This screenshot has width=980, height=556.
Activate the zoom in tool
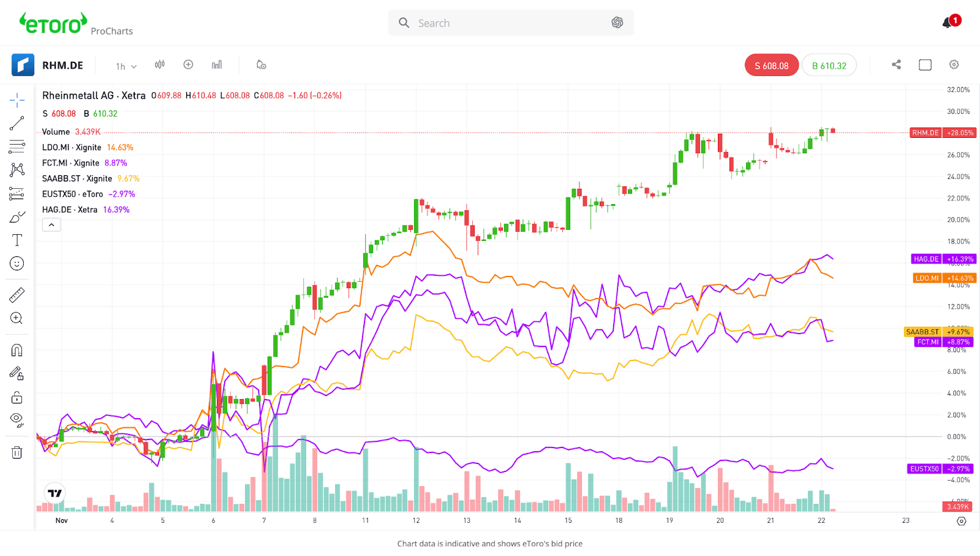pos(17,318)
